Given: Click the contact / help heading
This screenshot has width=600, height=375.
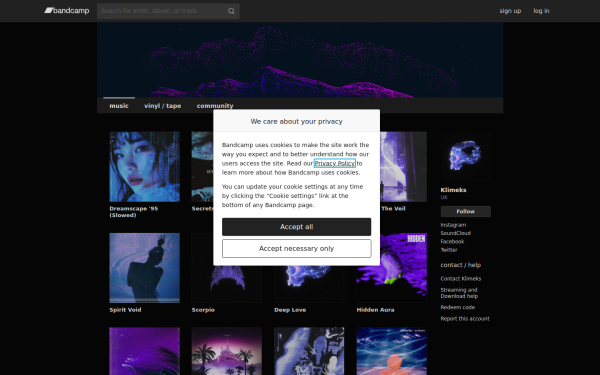Looking at the screenshot, I should click(461, 265).
